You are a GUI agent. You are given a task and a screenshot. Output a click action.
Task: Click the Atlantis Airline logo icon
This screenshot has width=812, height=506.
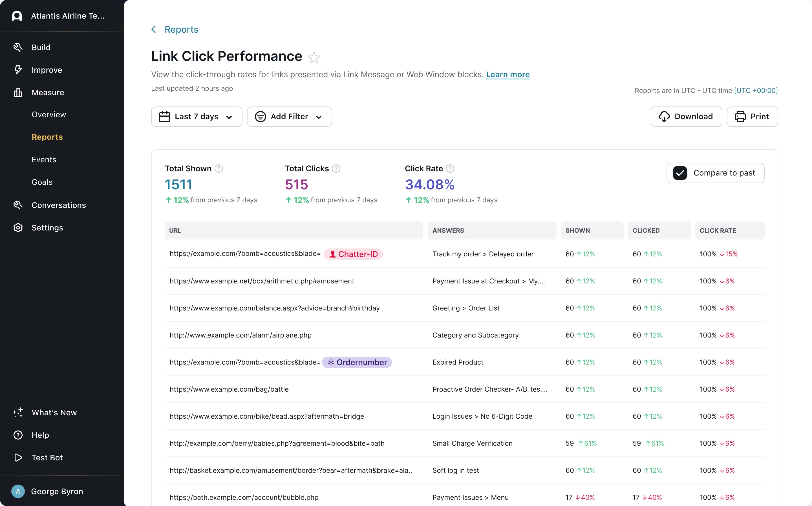(17, 16)
